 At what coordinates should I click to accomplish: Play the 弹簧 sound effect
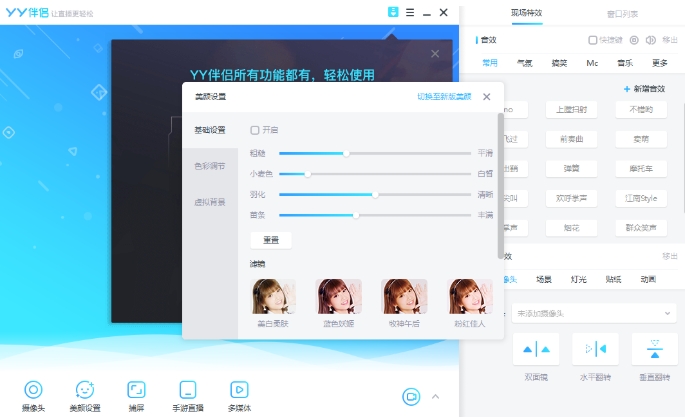pyautogui.click(x=571, y=169)
